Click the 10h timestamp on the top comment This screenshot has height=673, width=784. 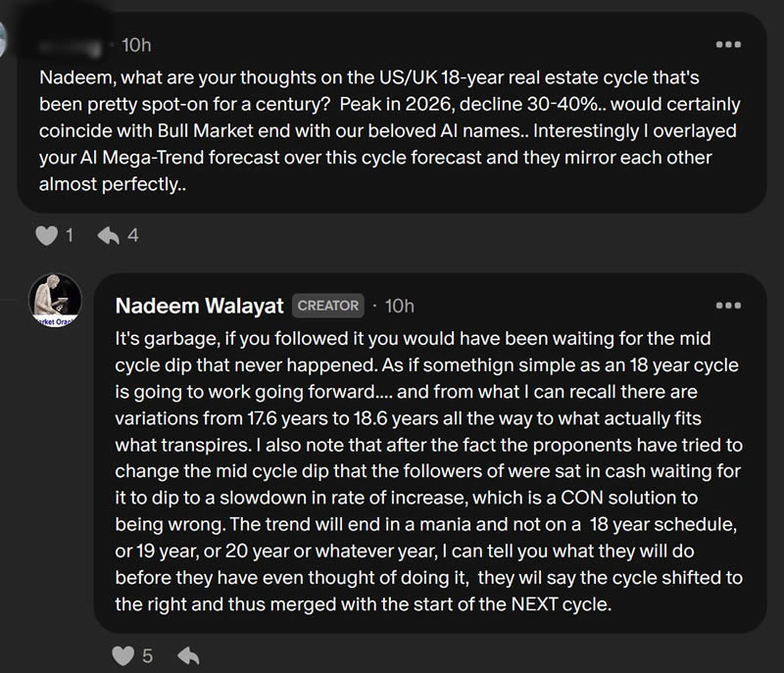(x=137, y=45)
